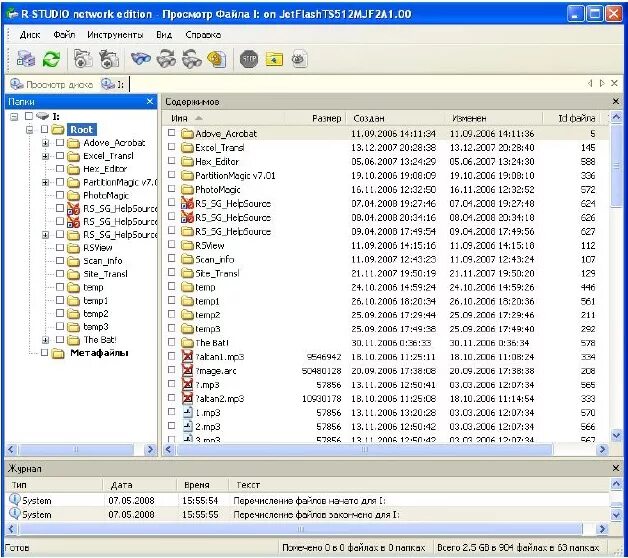This screenshot has height=558, width=628.
Task: Click the folder tree horizontal scrollbar thumb
Action: (x=76, y=449)
